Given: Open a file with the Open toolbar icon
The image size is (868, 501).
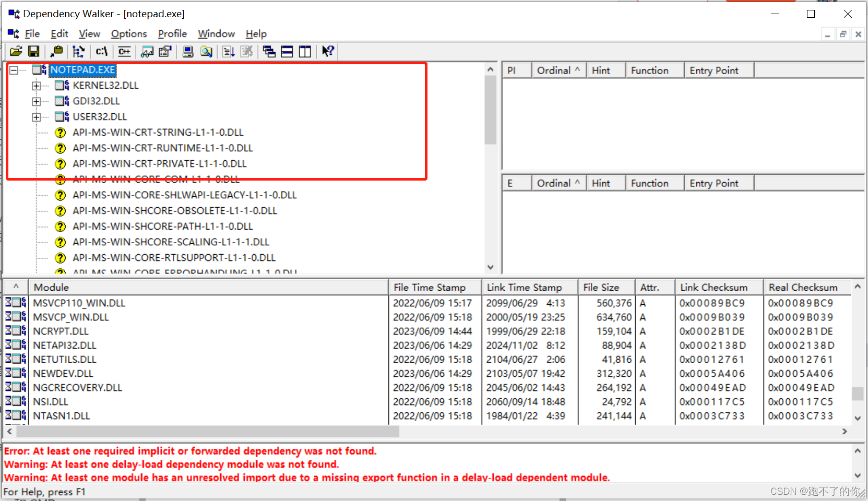Looking at the screenshot, I should [16, 51].
